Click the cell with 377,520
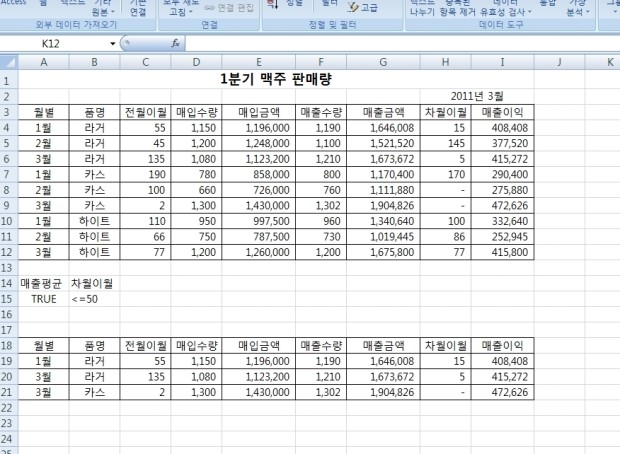This screenshot has height=454, width=620. 503,143
